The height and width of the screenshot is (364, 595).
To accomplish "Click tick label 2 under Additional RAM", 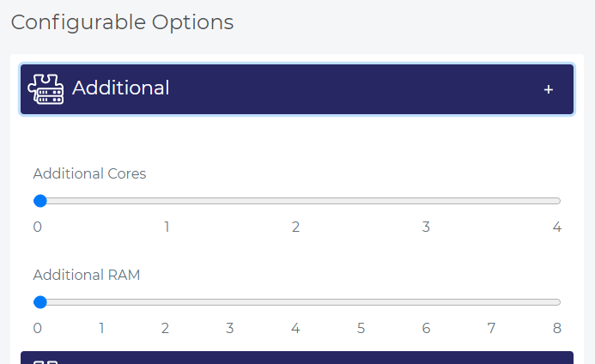I will tap(165, 328).
